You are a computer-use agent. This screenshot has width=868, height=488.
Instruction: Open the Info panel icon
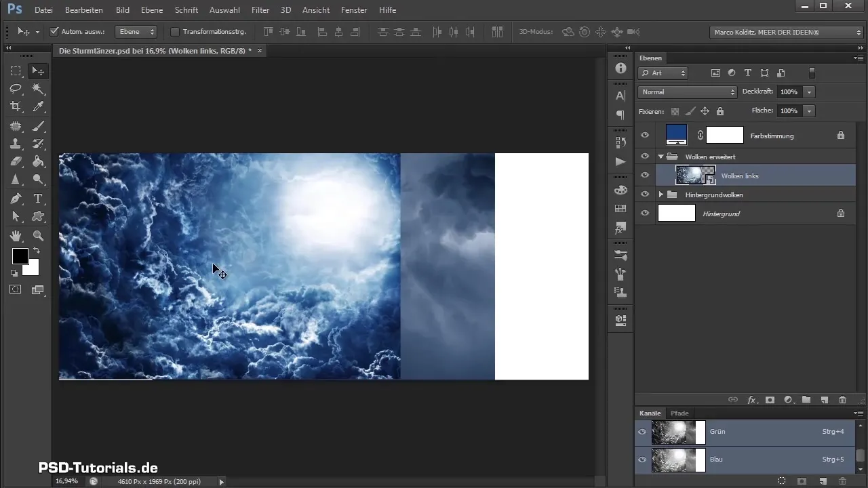tap(620, 68)
